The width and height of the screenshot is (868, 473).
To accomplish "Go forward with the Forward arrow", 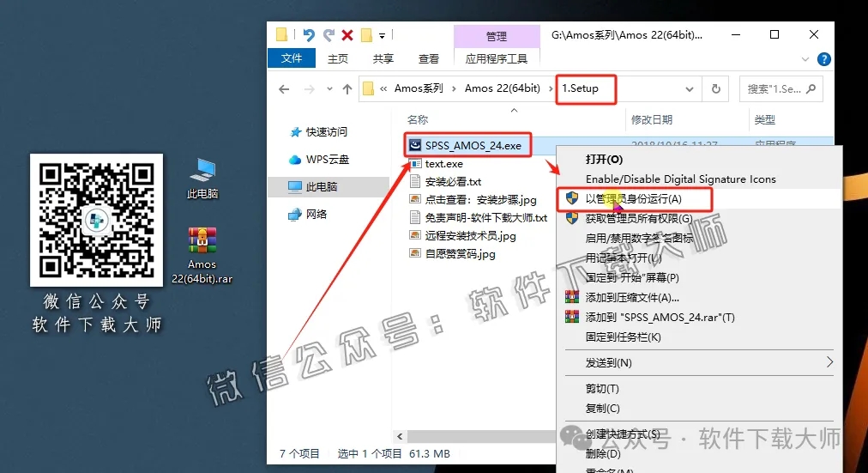I will pyautogui.click(x=310, y=89).
